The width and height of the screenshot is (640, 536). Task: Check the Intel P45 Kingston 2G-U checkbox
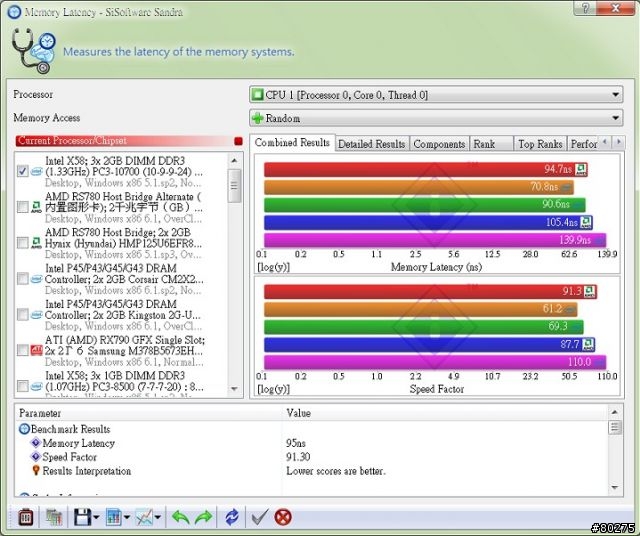[22, 314]
